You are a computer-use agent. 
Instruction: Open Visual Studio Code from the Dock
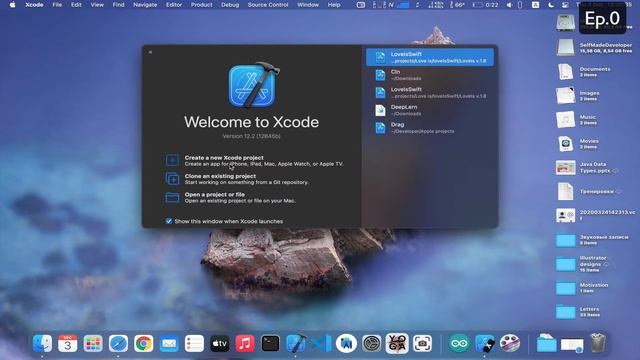tap(321, 344)
